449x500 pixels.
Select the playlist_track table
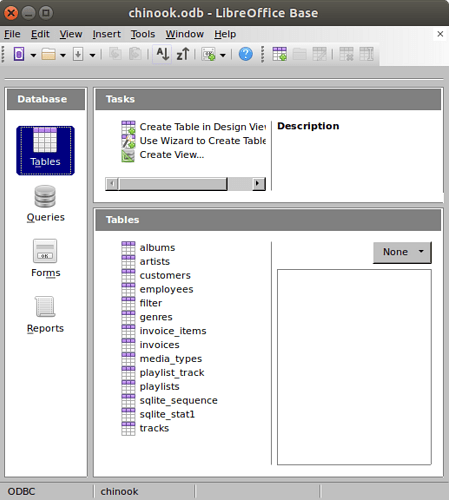tap(172, 373)
